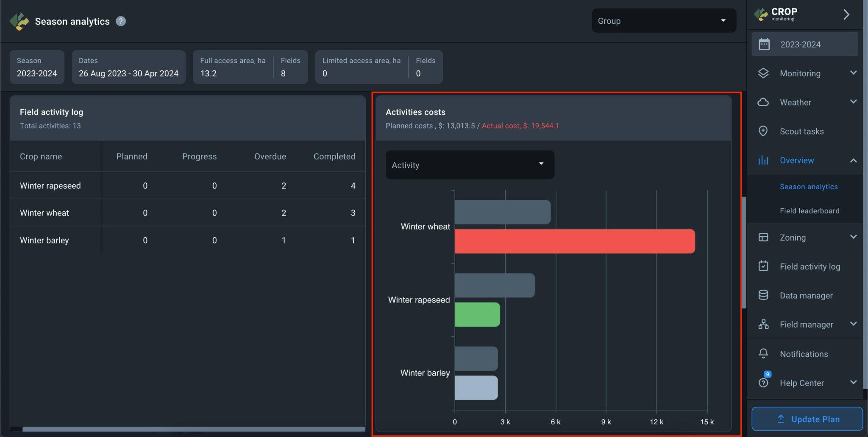Click the Weather cloud icon
868x437 pixels.
pos(763,102)
